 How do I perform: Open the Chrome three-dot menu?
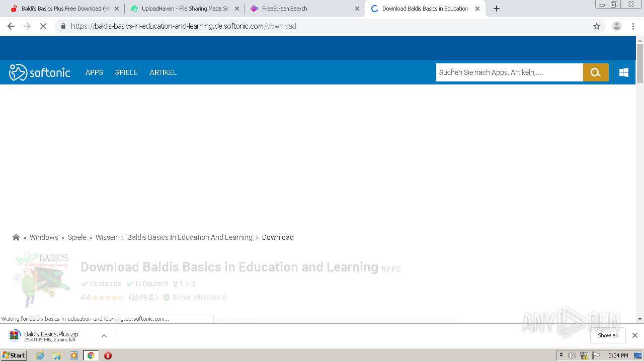pyautogui.click(x=633, y=26)
